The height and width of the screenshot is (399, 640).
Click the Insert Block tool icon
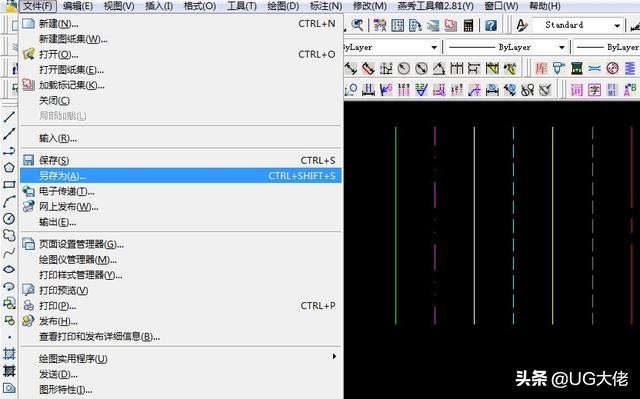[9, 303]
